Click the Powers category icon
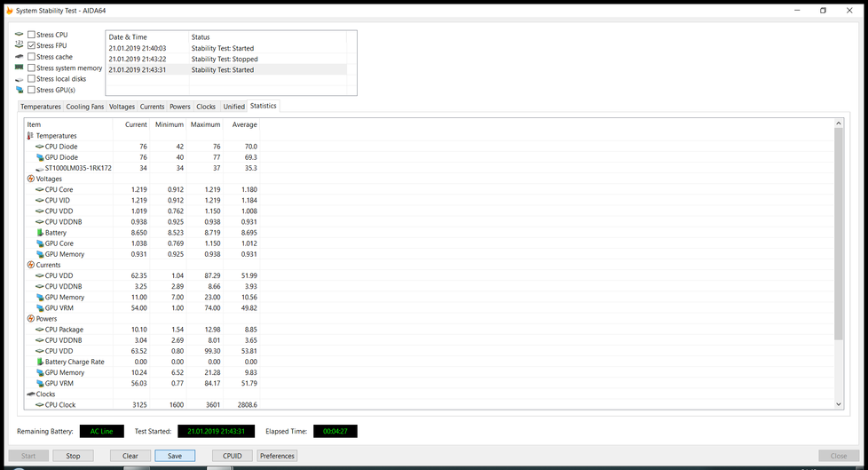 tap(31, 319)
